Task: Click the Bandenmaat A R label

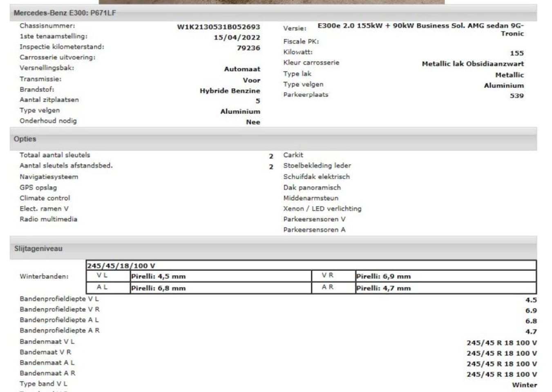Action: [47, 373]
